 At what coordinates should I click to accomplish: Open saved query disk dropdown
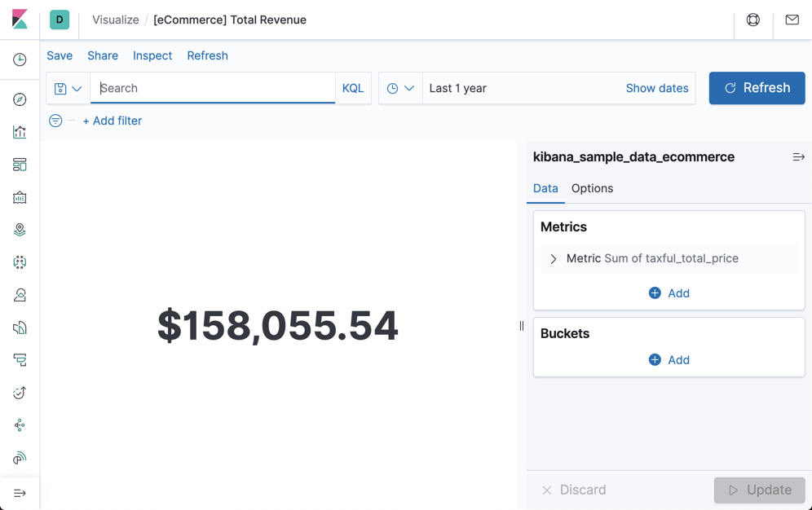pos(68,89)
